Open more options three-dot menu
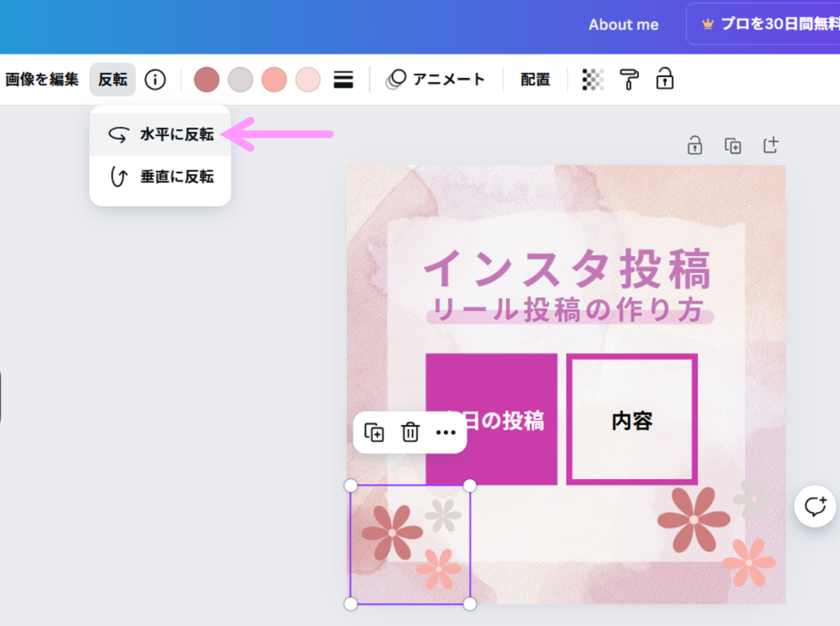The height and width of the screenshot is (626, 840). coord(445,432)
